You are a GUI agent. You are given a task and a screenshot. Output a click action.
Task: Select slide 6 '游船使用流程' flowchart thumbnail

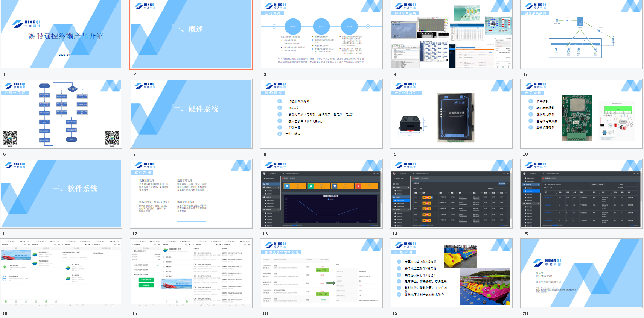pos(61,114)
